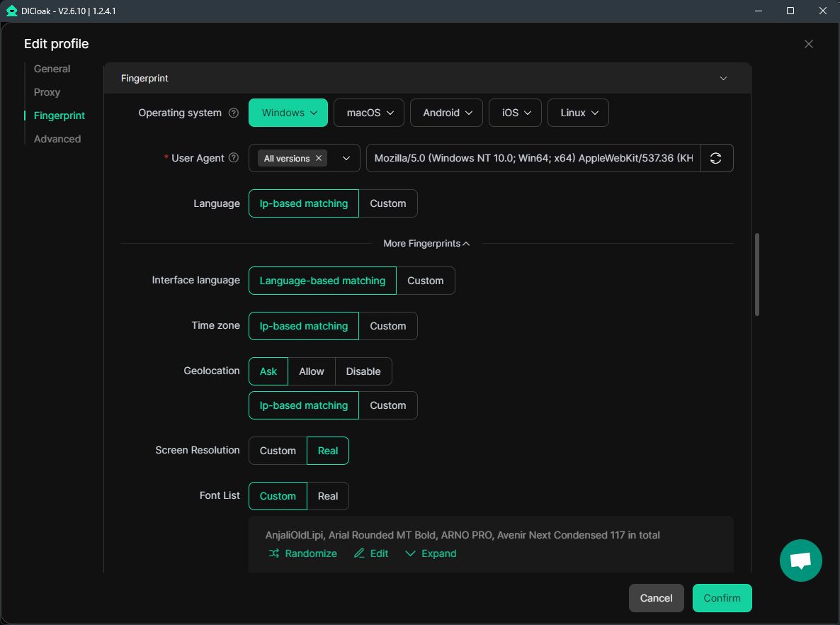The image size is (840, 625).
Task: Set Screen Resolution to Real
Action: 328,451
